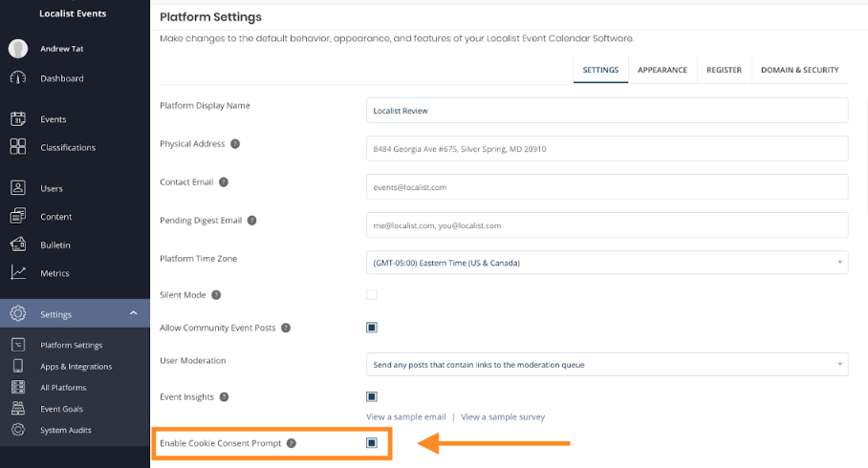The height and width of the screenshot is (468, 868).
Task: Open the Metrics chart icon
Action: pos(18,272)
